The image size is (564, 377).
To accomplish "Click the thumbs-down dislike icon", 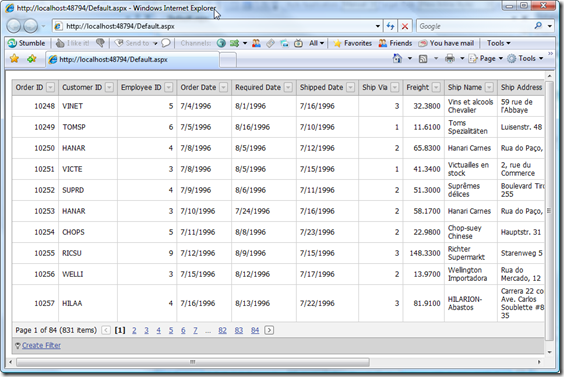I will [x=100, y=43].
